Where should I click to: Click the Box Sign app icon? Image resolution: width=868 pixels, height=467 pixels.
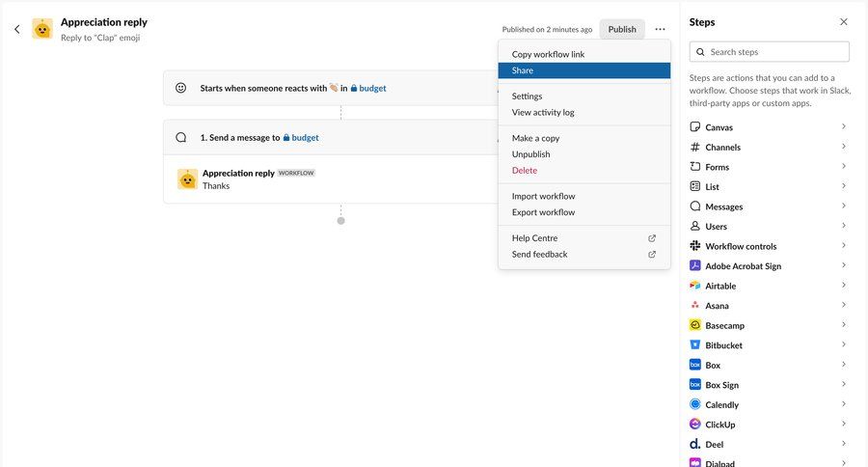point(695,384)
